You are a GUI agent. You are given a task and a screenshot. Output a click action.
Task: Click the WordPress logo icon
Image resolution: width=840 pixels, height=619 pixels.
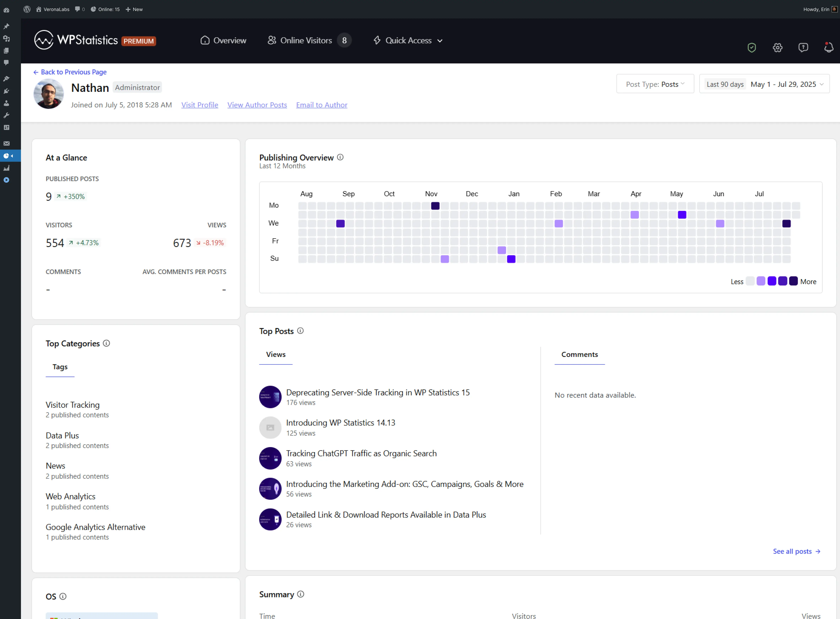click(27, 9)
